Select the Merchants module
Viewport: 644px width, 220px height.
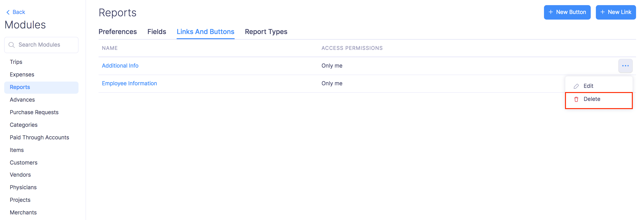[x=23, y=213]
